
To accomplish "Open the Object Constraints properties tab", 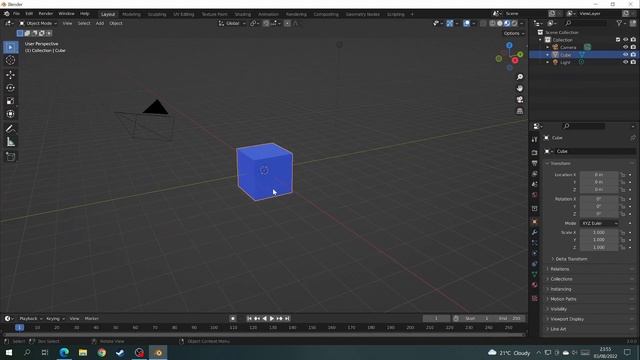I will 535,264.
